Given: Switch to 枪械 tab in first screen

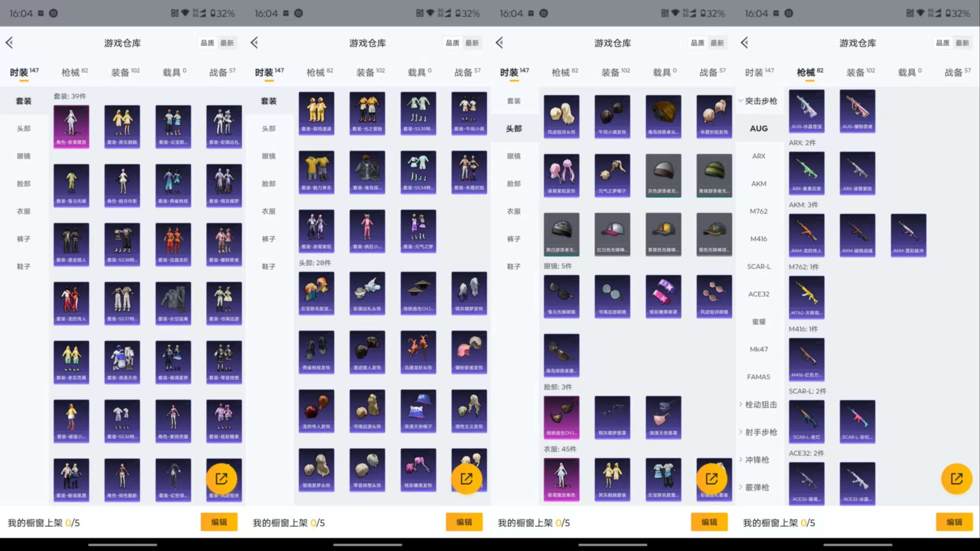Looking at the screenshot, I should 75,72.
